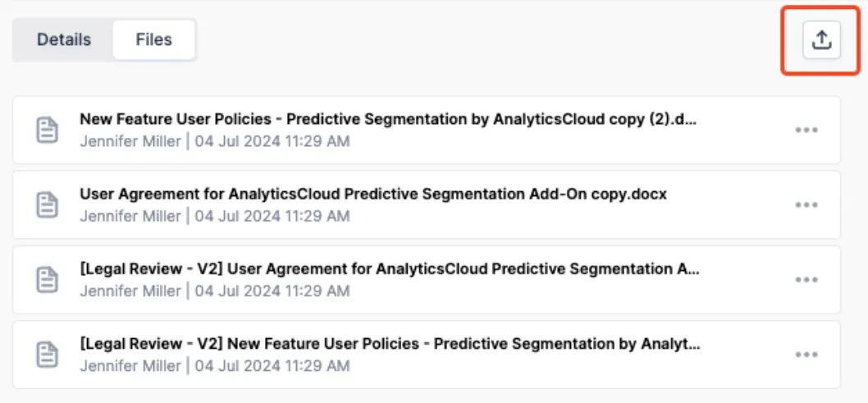
Task: Click timestamp under Legal Review V2 New Feature Policies
Action: coord(272,365)
